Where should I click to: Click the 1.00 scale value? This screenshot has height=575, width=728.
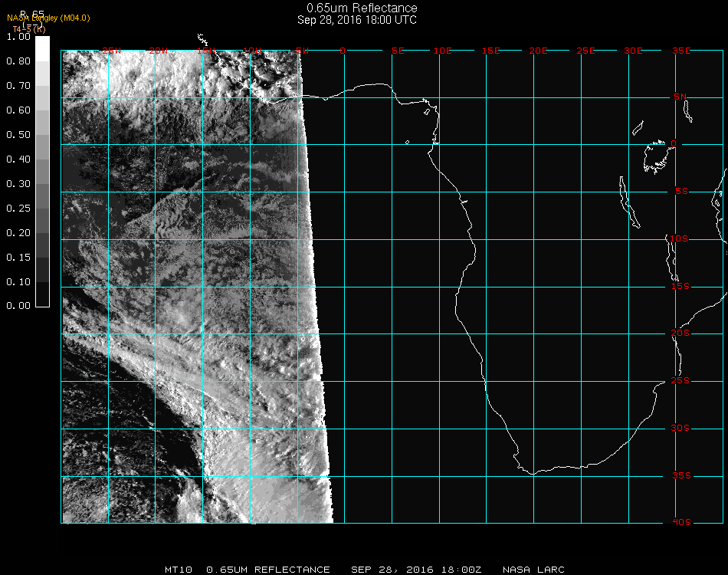(18, 37)
